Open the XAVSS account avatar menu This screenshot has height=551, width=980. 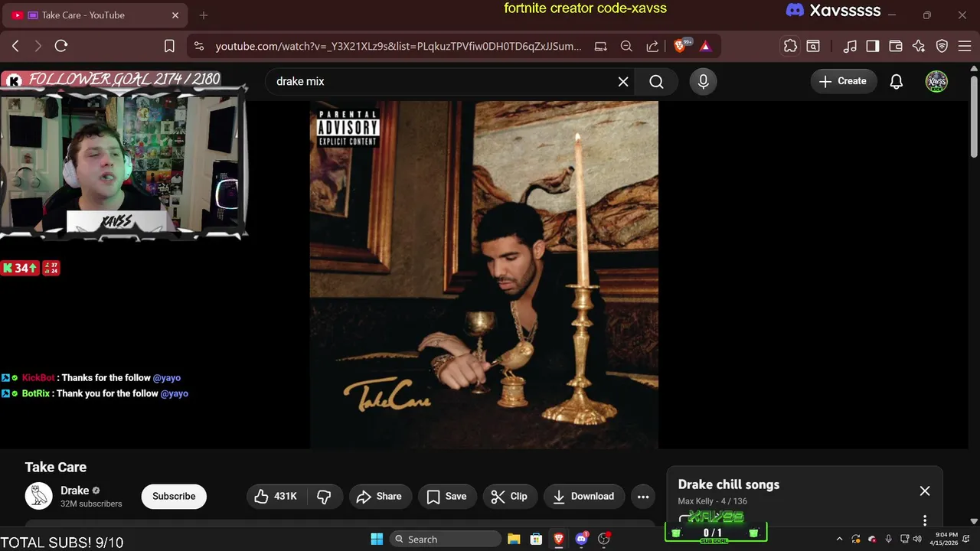pyautogui.click(x=936, y=81)
